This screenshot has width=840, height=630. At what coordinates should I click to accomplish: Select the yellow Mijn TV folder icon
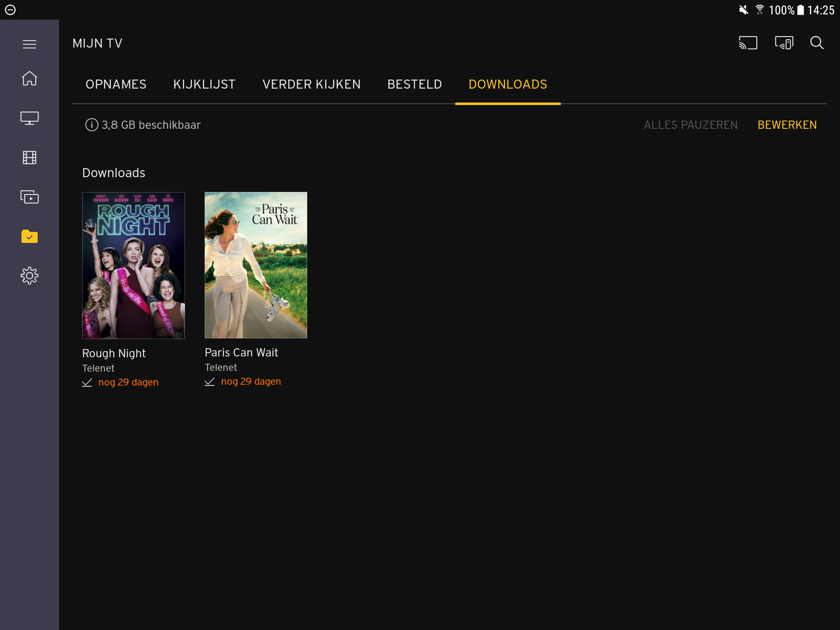[29, 236]
